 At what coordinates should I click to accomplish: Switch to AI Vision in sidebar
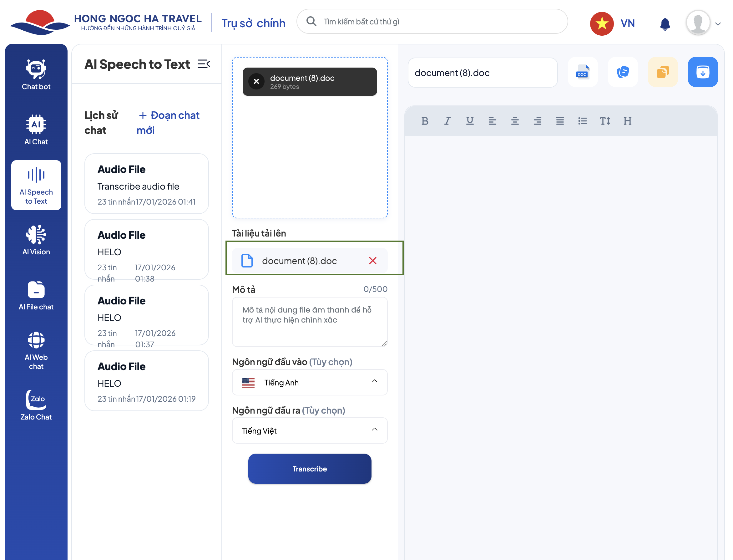pos(36,240)
